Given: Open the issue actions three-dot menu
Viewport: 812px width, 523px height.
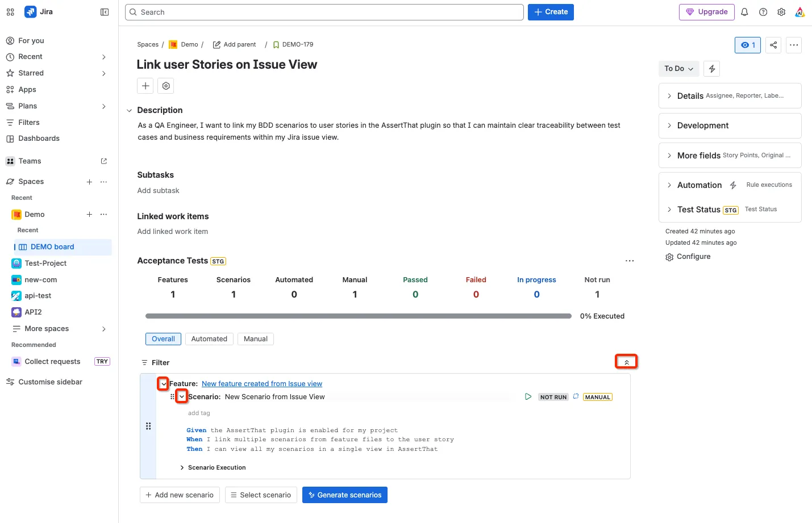Looking at the screenshot, I should (794, 45).
